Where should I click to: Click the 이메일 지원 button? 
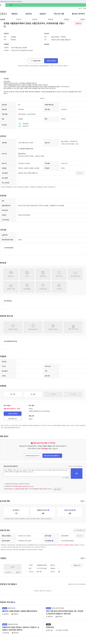[13, 419]
